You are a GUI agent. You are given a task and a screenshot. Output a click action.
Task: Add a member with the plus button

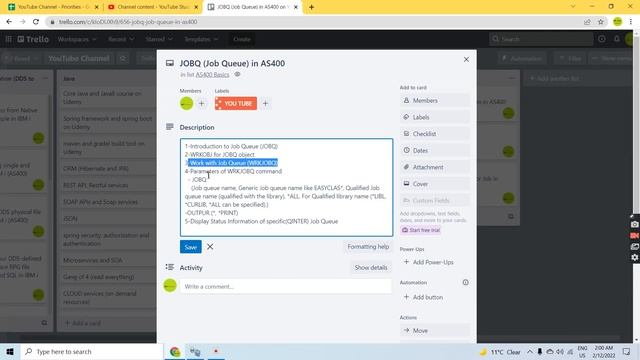(x=201, y=104)
